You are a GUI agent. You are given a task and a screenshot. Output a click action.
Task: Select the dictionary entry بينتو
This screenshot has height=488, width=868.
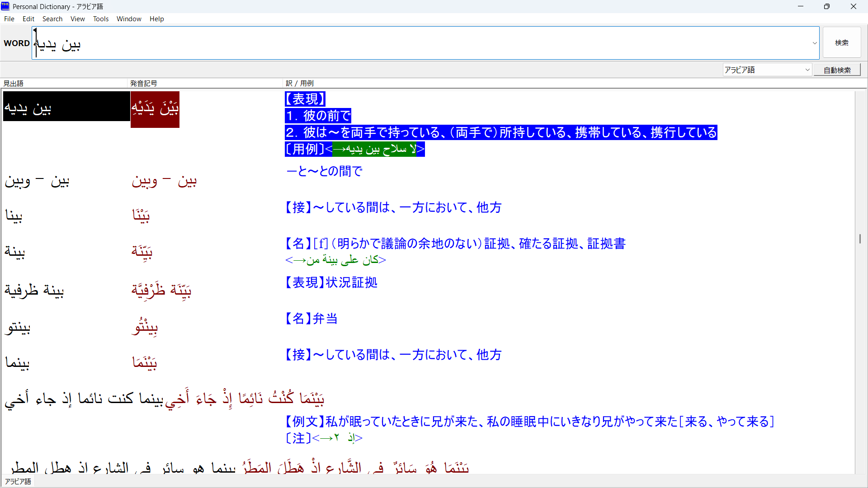17,326
